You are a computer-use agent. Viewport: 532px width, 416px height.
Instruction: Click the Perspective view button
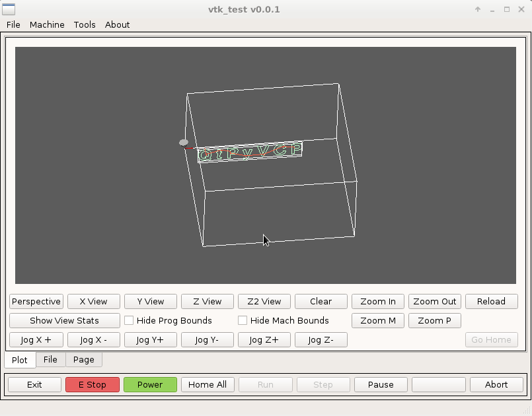(x=36, y=301)
